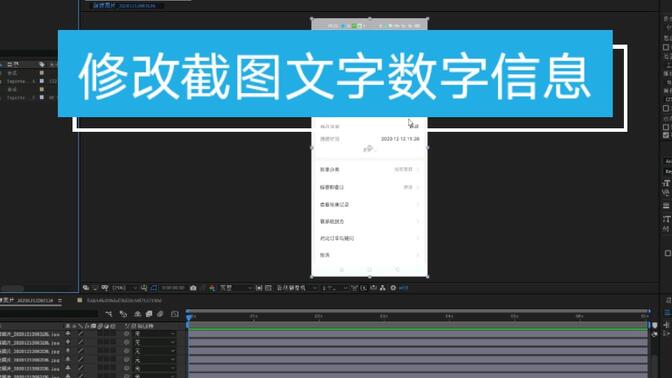This screenshot has width=672, height=378.
Task: Click the top-left layer transform handle in viewer
Action: coord(312,18)
